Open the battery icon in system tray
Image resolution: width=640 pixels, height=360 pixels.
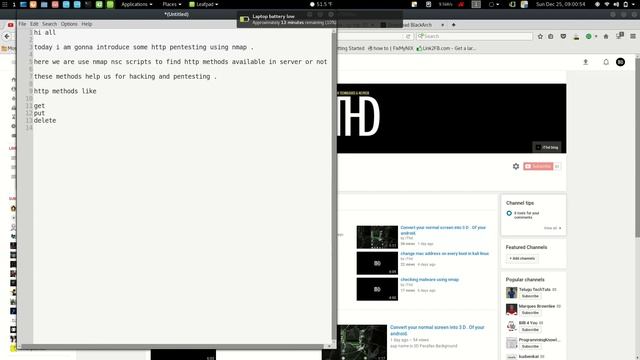tap(625, 4)
